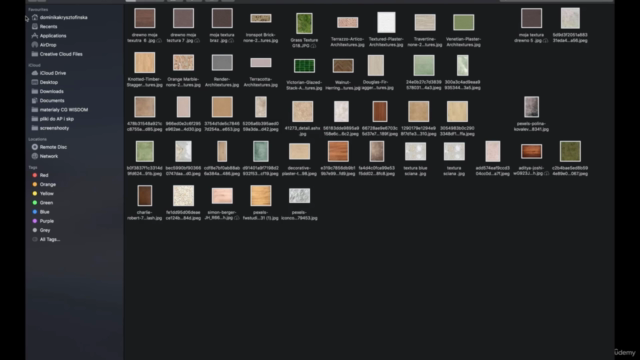Select Remote Disc under Locations
This screenshot has height=360, width=640.
(49, 147)
